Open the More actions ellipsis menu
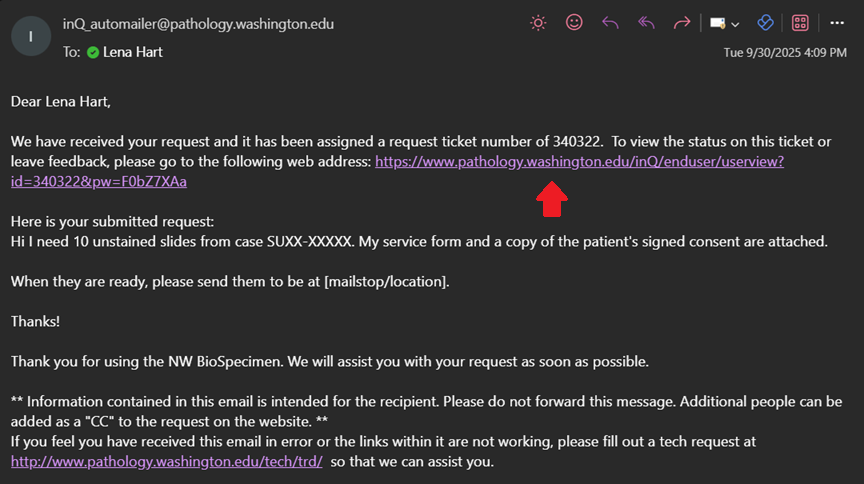864x484 pixels. [x=837, y=23]
